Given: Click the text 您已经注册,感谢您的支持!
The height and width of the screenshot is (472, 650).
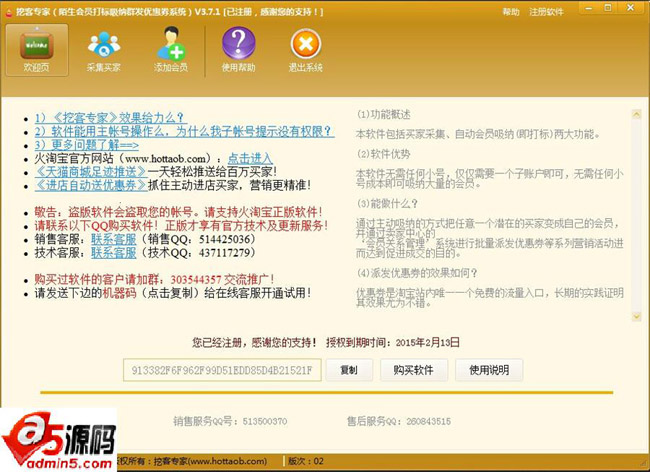Looking at the screenshot, I should click(254, 342).
